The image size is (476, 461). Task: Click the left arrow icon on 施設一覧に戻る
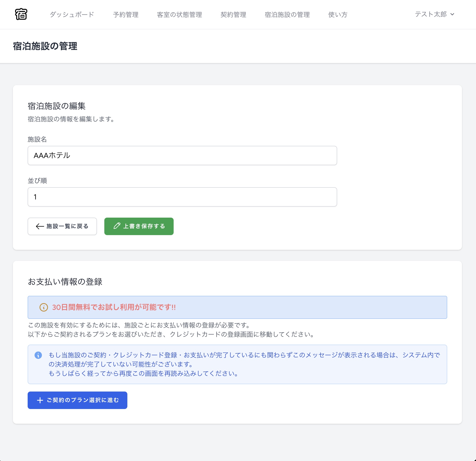click(39, 226)
